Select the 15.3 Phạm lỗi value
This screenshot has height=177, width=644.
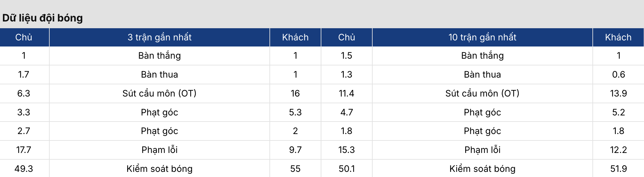pos(346,150)
